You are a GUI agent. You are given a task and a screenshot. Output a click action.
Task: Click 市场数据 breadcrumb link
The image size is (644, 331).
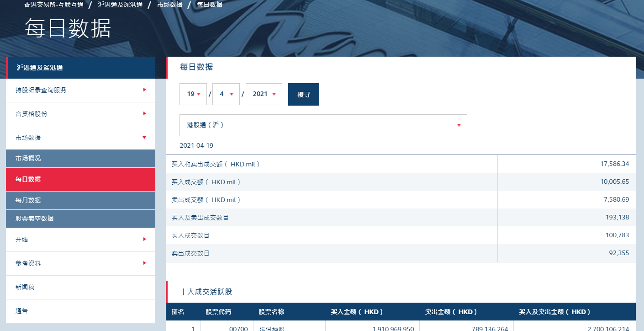[x=169, y=5]
